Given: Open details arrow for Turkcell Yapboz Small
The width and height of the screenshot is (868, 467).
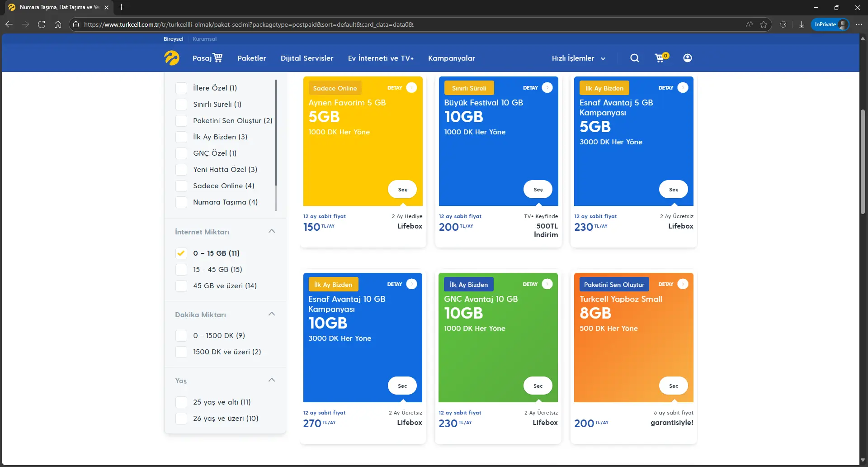Looking at the screenshot, I should point(683,284).
